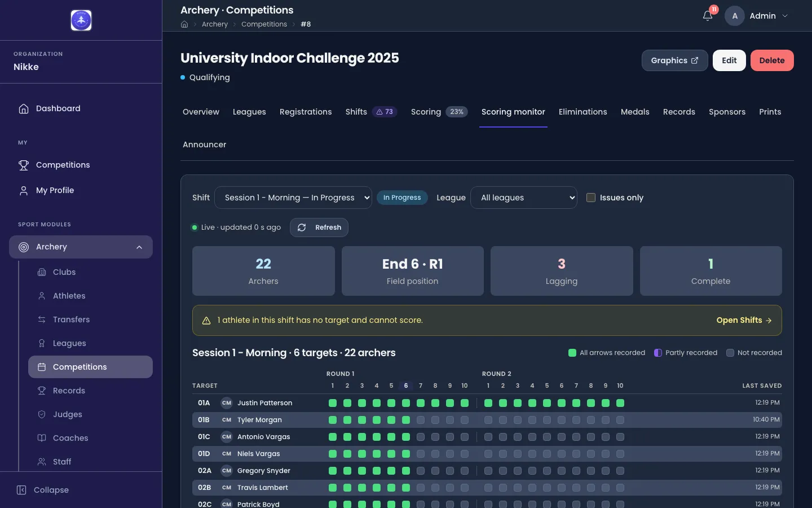Open Transfers under Archery module
The image size is (812, 508).
tap(90, 319)
